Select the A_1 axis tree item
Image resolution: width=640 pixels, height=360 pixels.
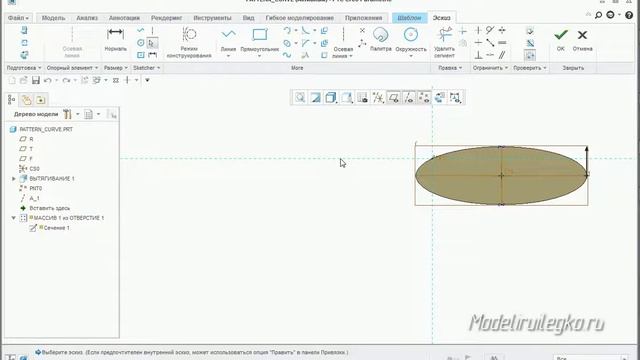point(30,198)
